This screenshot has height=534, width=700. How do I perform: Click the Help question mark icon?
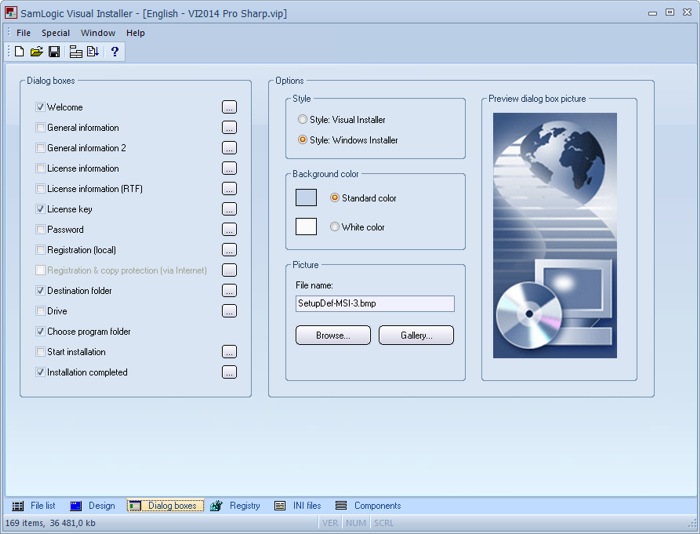click(115, 52)
